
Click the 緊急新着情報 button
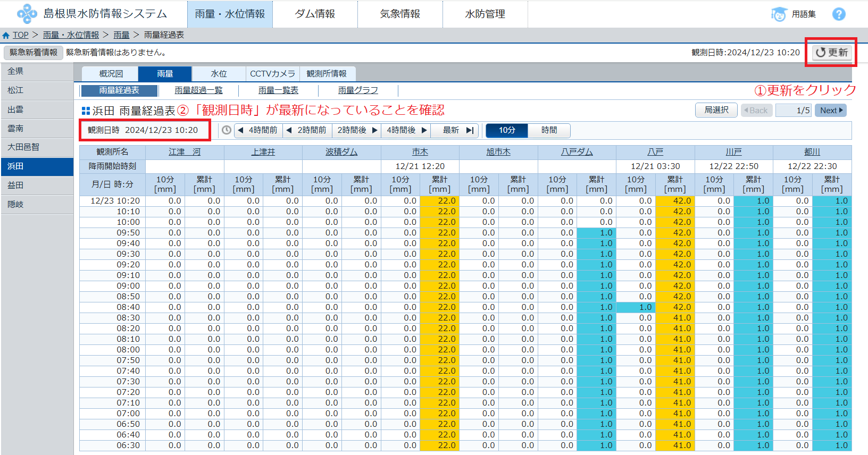click(34, 53)
